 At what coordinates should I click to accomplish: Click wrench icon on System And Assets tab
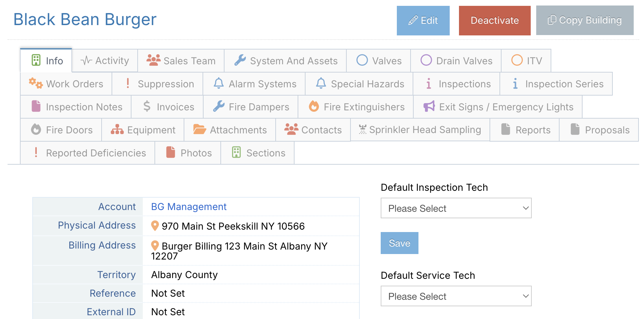pos(240,60)
